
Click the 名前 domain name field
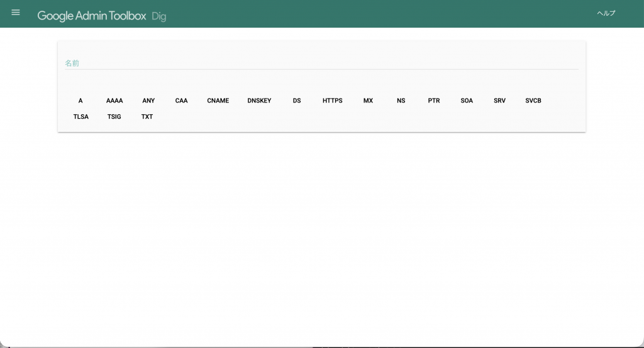(x=321, y=63)
